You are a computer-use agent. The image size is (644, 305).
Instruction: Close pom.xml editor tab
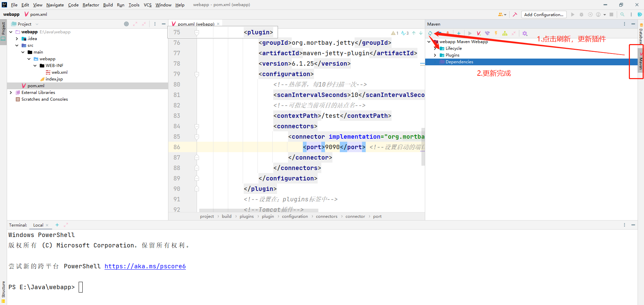(218, 24)
